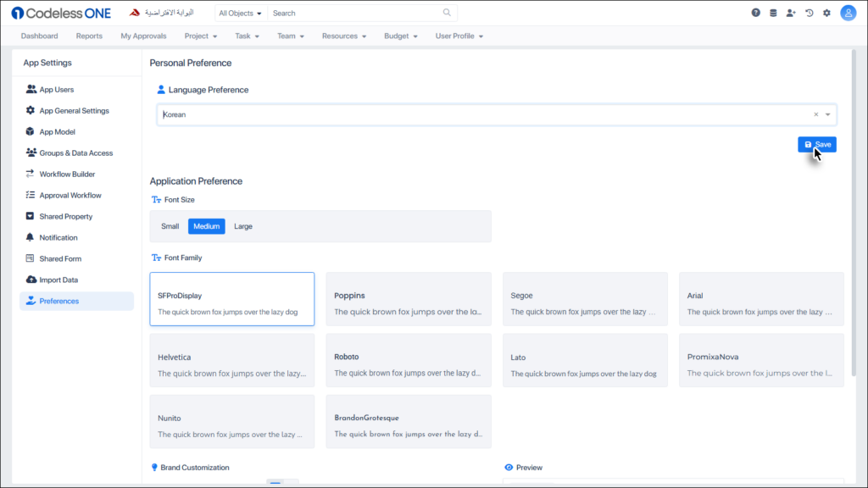Click the red Arabic brand logo
Screen dimensions: 868x488
click(162, 13)
